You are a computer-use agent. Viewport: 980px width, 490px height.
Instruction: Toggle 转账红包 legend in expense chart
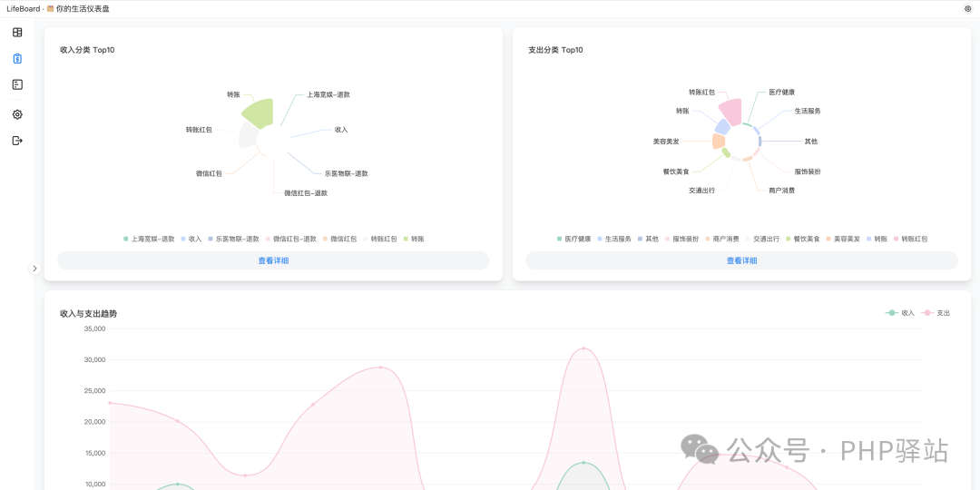coord(911,239)
